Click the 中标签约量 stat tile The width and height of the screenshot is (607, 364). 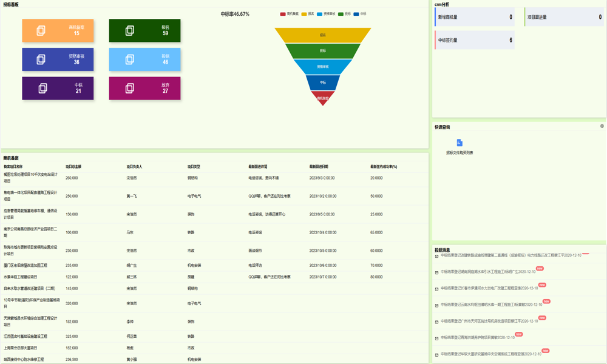tap(475, 40)
